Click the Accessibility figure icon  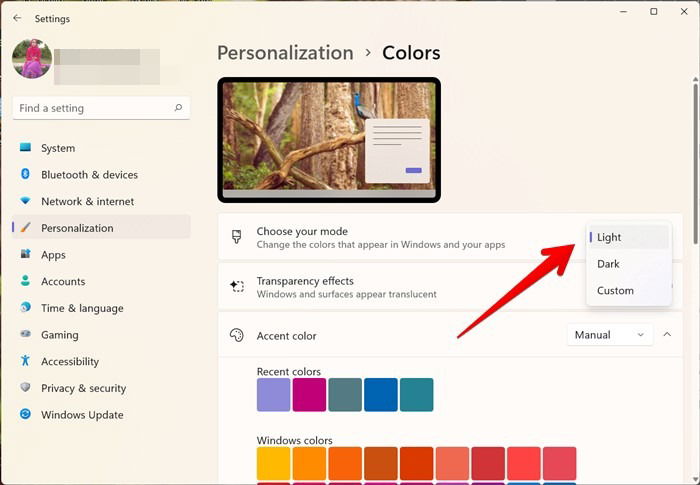point(25,361)
